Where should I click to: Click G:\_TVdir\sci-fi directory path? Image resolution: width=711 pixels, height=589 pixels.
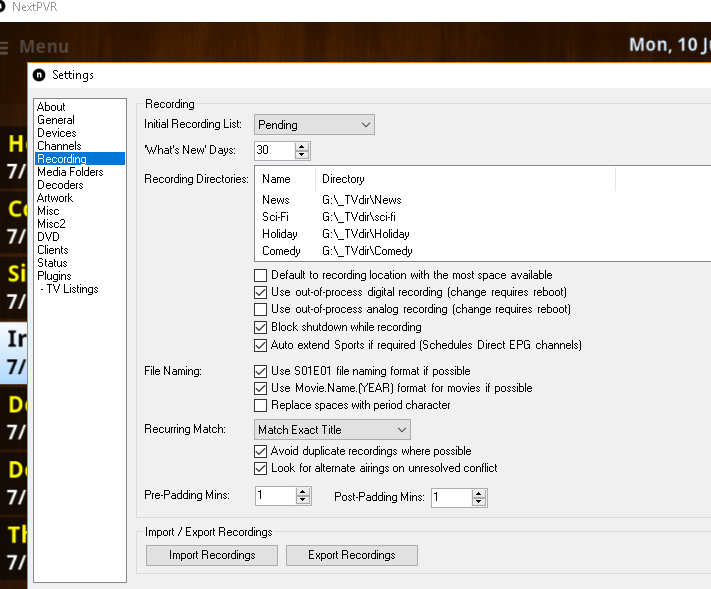pos(359,217)
